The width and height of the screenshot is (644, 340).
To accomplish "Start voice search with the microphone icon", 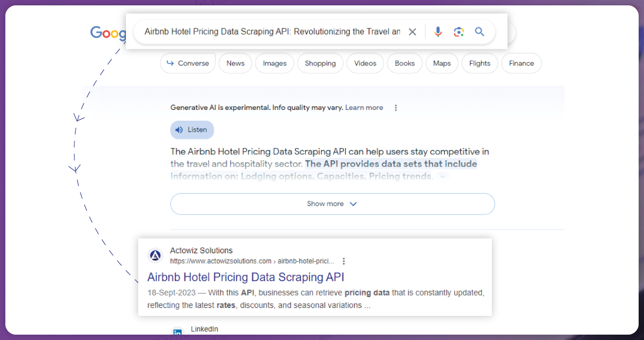I will coord(438,32).
